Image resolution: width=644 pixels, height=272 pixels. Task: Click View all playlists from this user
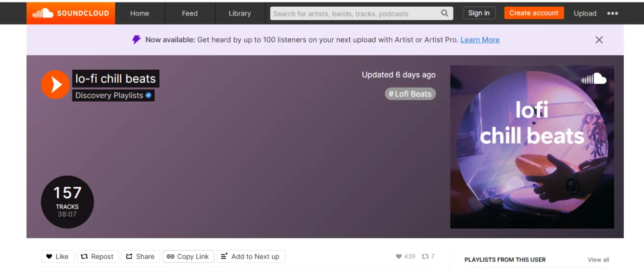[598, 259]
